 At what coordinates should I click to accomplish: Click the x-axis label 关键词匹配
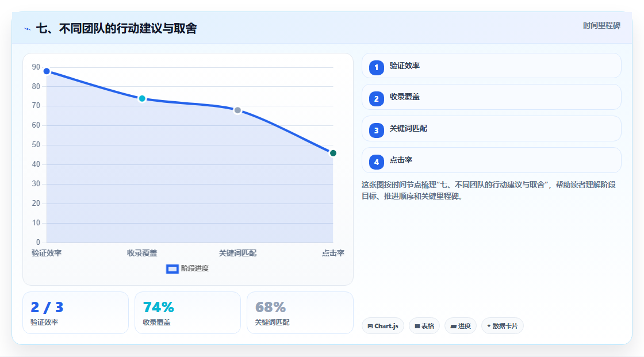[x=237, y=253]
